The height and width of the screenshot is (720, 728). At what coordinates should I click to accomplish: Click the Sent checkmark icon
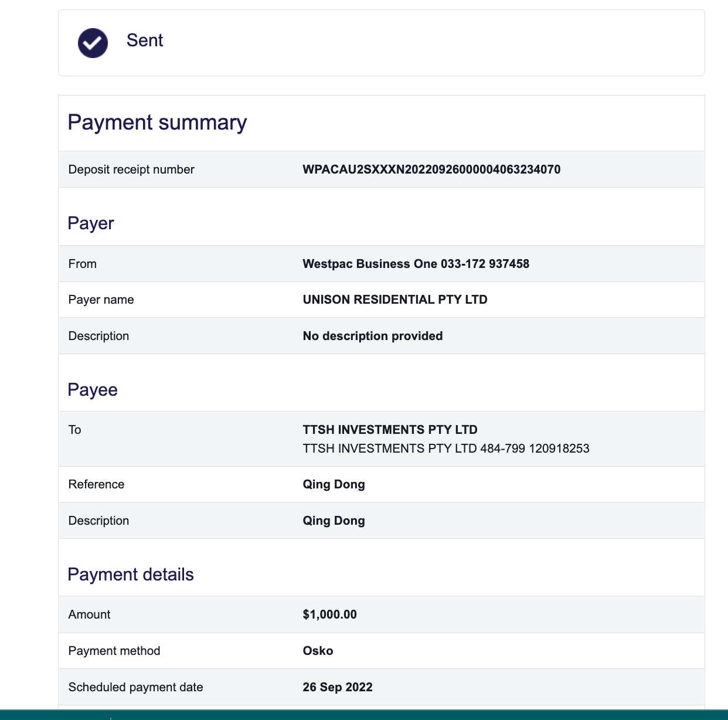93,43
